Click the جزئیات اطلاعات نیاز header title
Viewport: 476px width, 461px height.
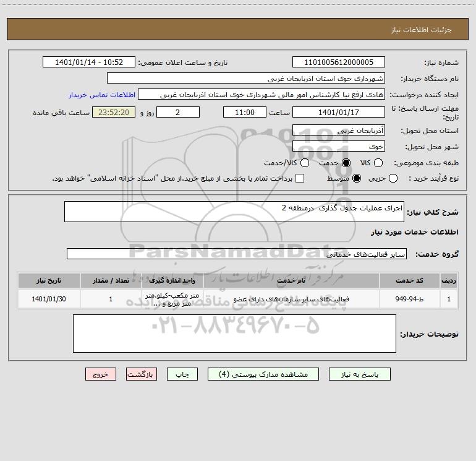[422, 30]
